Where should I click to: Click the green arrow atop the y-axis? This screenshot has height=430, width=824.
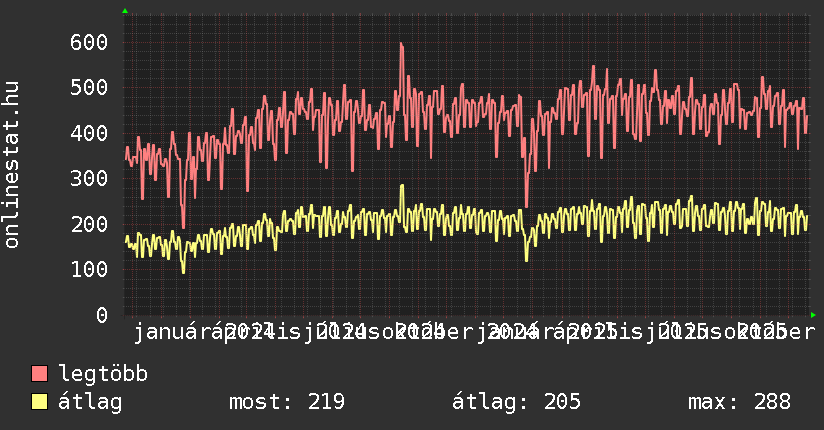click(125, 11)
